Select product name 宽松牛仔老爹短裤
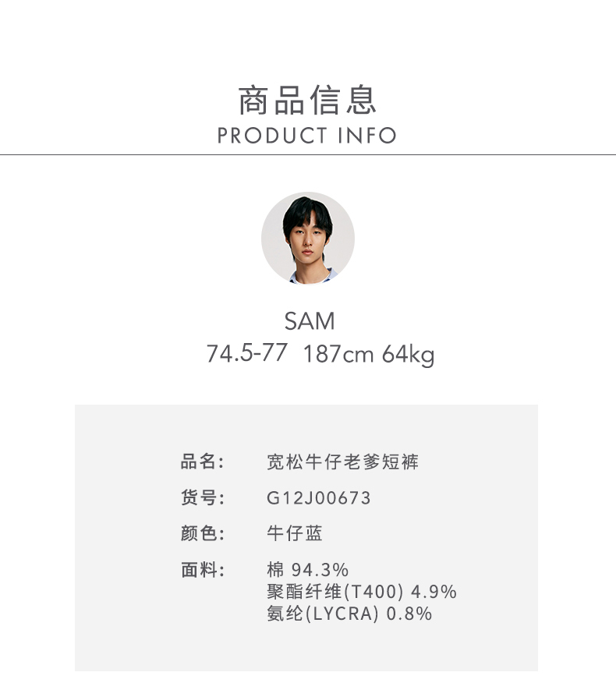Image resolution: width=616 pixels, height=690 pixels. click(x=343, y=462)
